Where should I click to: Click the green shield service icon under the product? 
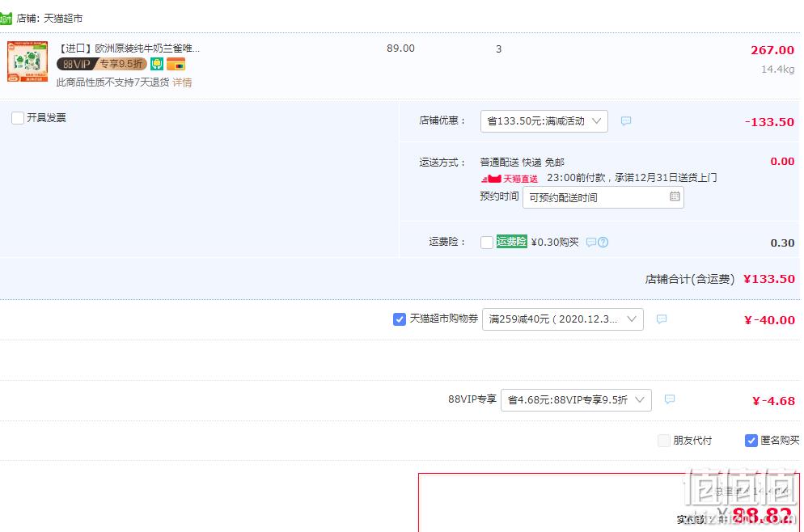(x=157, y=64)
